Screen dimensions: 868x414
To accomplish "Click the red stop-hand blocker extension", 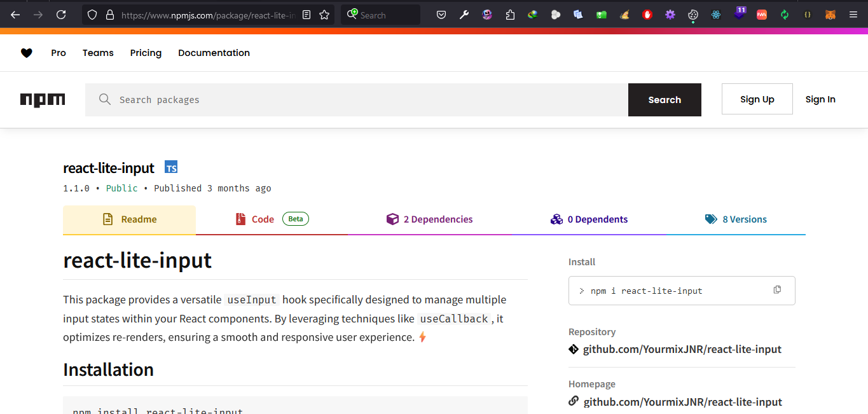I will [647, 15].
